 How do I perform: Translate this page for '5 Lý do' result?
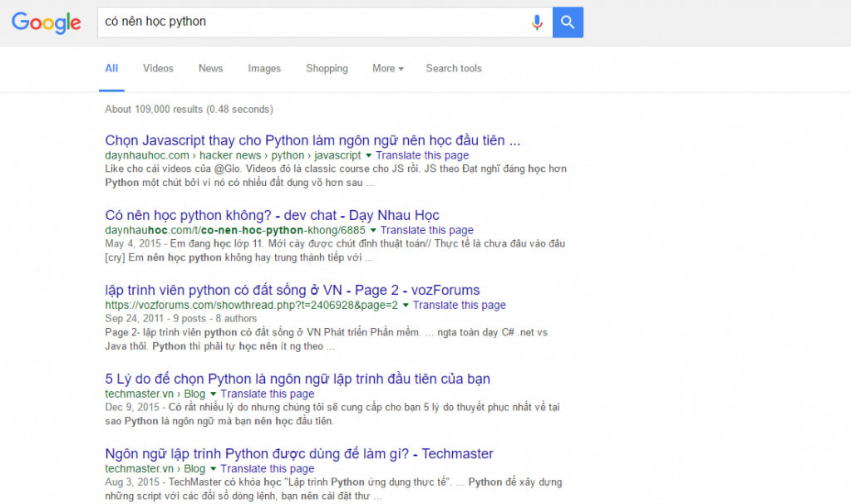coord(267,394)
